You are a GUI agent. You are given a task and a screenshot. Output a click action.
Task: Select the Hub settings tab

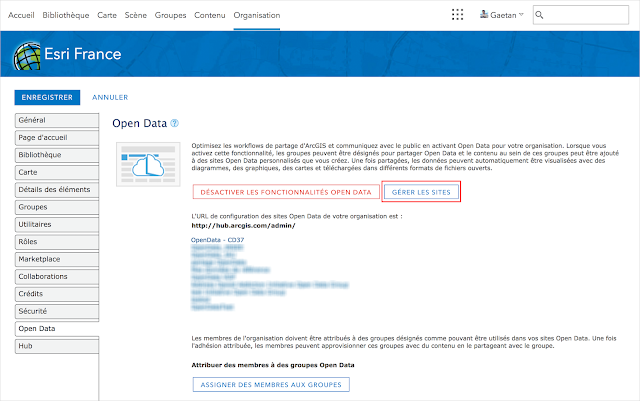point(57,346)
